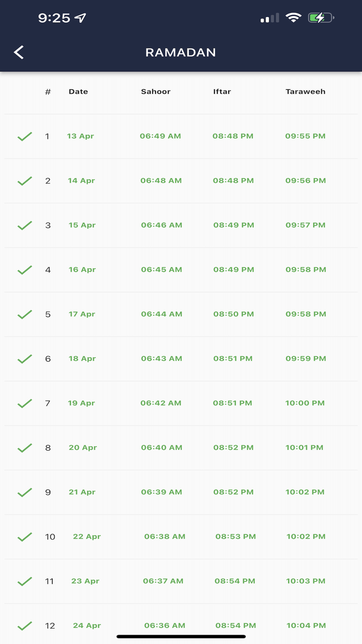Tap the location arrow beside the clock
This screenshot has width=362, height=644.
tap(80, 18)
